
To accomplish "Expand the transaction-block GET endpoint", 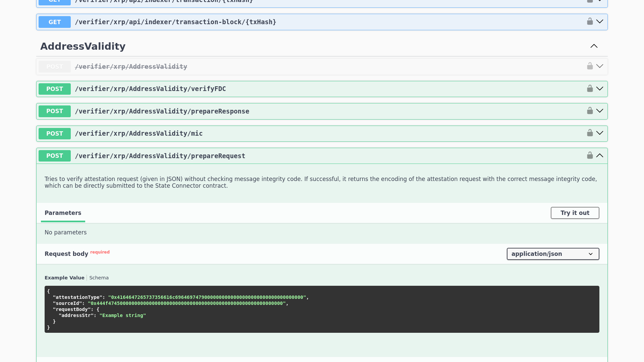I will tap(600, 21).
